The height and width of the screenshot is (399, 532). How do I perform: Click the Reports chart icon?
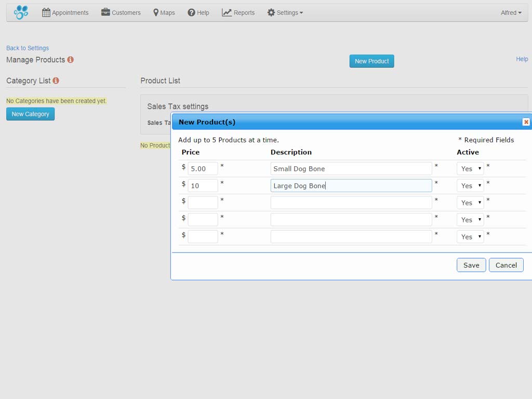(227, 12)
